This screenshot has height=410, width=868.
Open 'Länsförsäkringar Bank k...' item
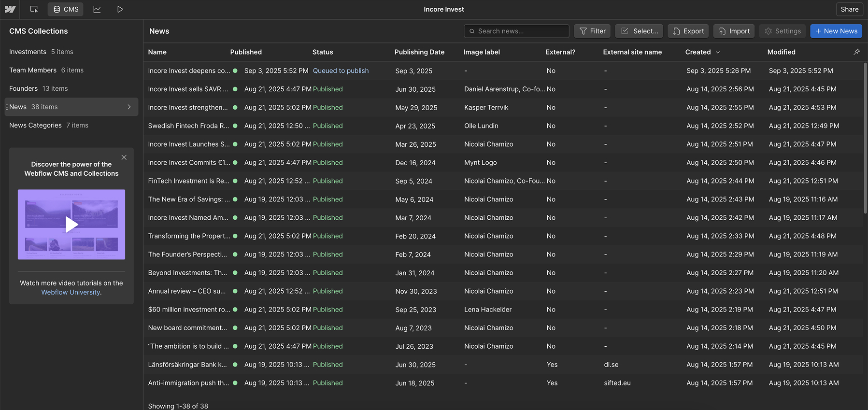click(187, 364)
